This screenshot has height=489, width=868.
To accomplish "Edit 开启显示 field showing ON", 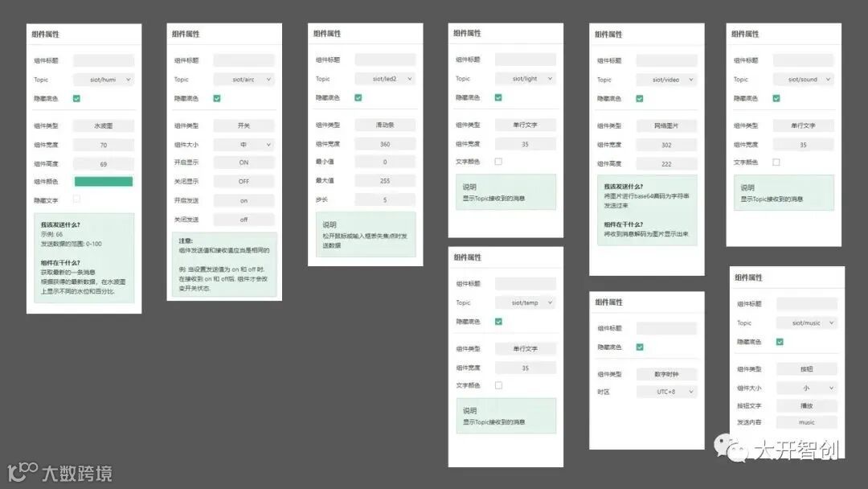I will (244, 162).
